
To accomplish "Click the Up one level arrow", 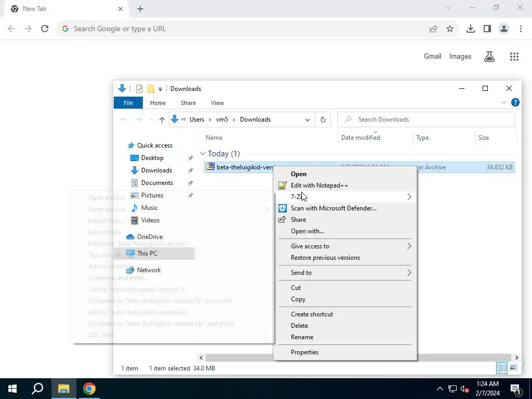I will (162, 119).
